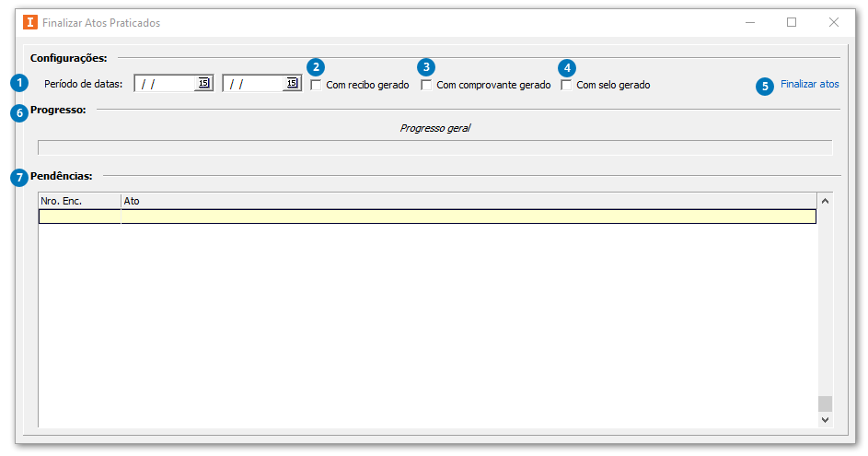The width and height of the screenshot is (868, 456).
Task: Click the Finalizar atos link
Action: point(809,84)
